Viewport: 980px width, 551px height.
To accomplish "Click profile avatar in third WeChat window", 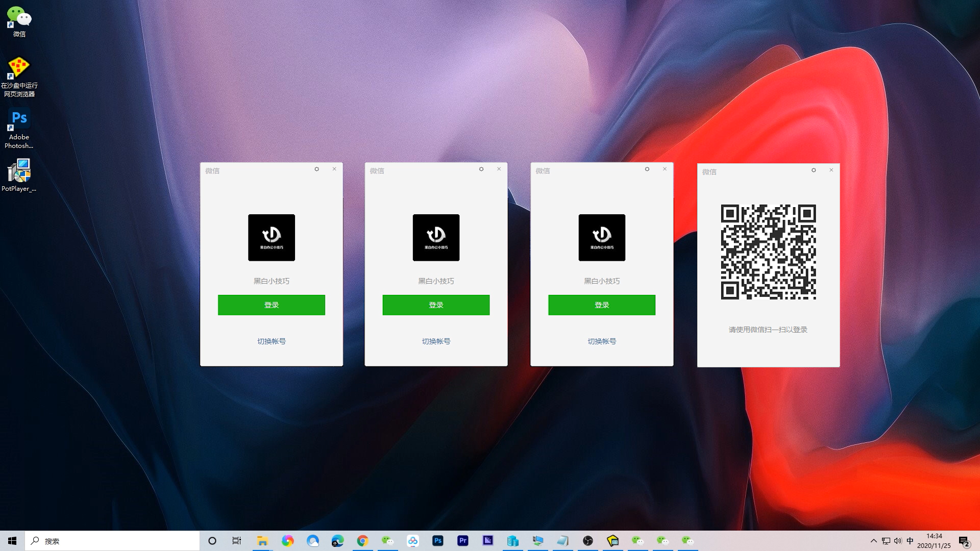I will pyautogui.click(x=602, y=238).
